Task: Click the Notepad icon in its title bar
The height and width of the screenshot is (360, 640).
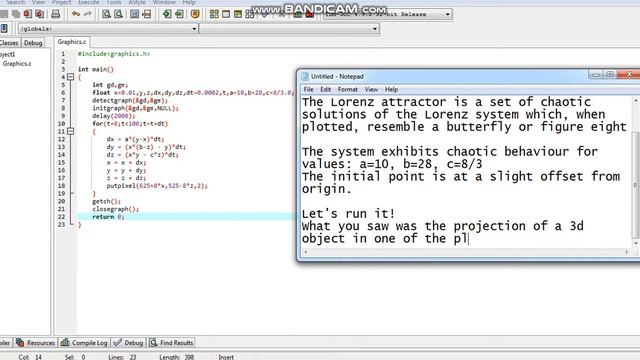Action: (305, 76)
